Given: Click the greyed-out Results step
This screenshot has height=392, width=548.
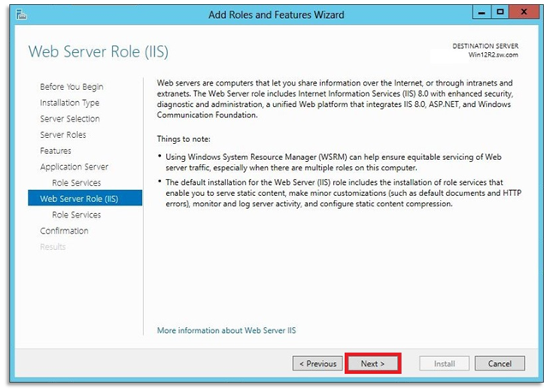Looking at the screenshot, I should click(x=53, y=247).
